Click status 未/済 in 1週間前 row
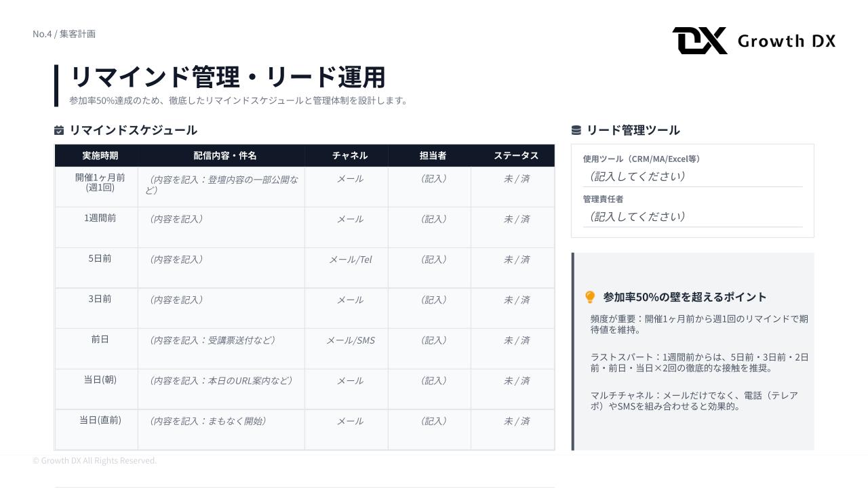 point(516,220)
